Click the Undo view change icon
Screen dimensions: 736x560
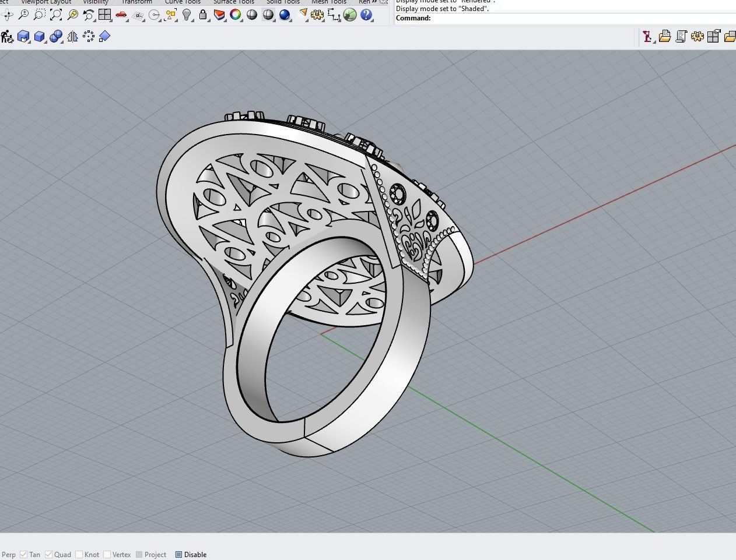coord(89,15)
